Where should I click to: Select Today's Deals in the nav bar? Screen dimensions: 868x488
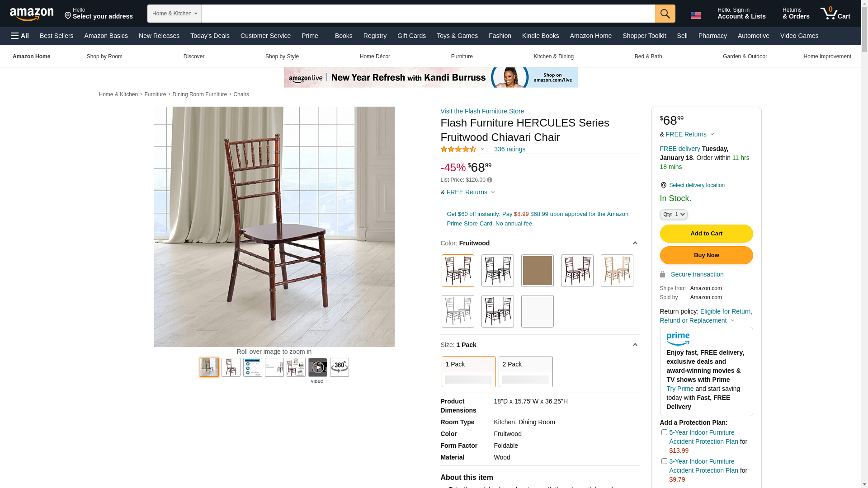tap(210, 36)
